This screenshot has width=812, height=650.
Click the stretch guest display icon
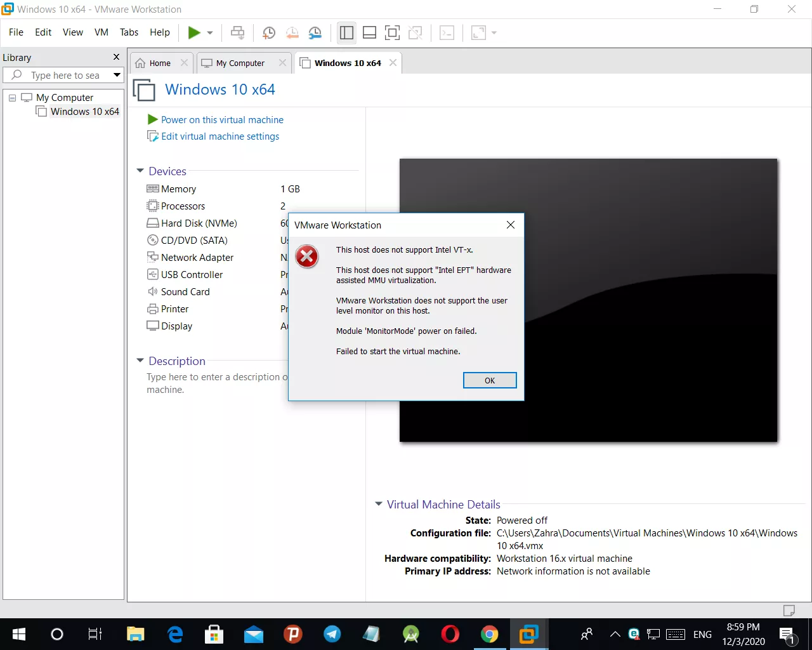(x=478, y=32)
